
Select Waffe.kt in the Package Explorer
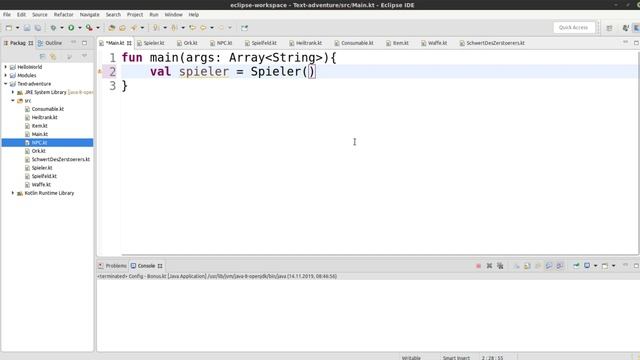41,184
